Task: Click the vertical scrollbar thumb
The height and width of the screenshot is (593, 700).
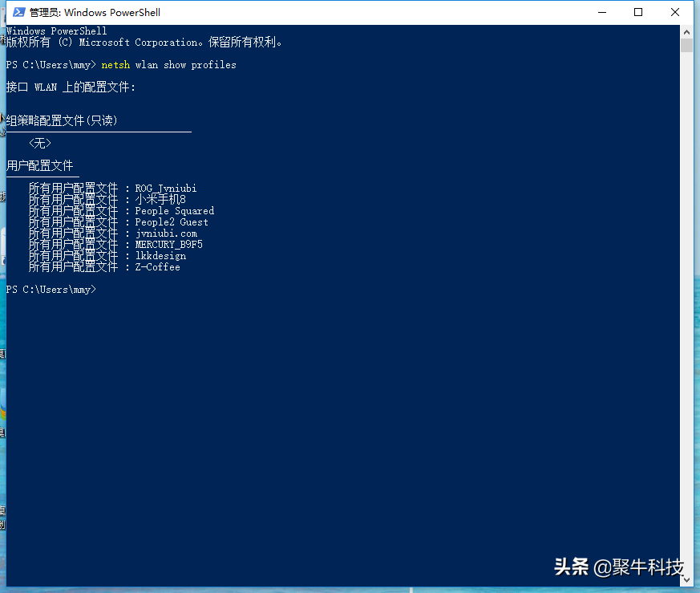Action: point(686,46)
